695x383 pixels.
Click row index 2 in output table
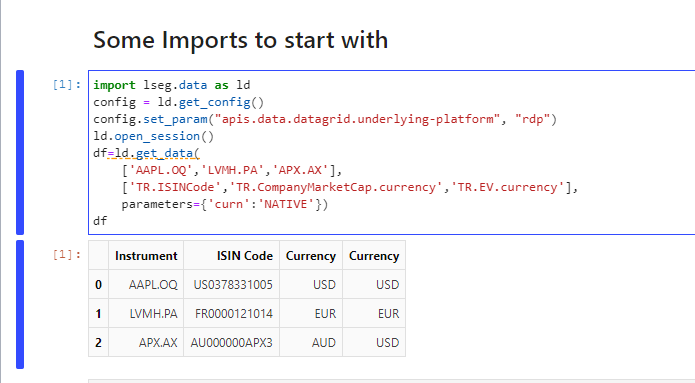98,342
